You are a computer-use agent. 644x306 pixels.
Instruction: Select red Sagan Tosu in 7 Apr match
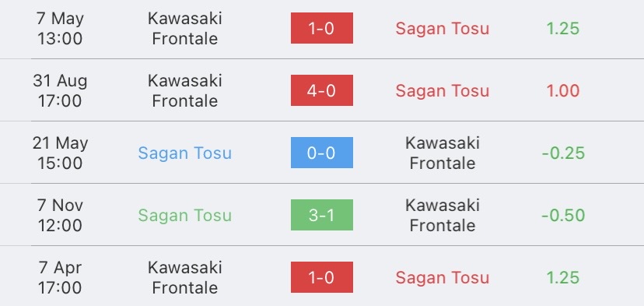click(443, 278)
